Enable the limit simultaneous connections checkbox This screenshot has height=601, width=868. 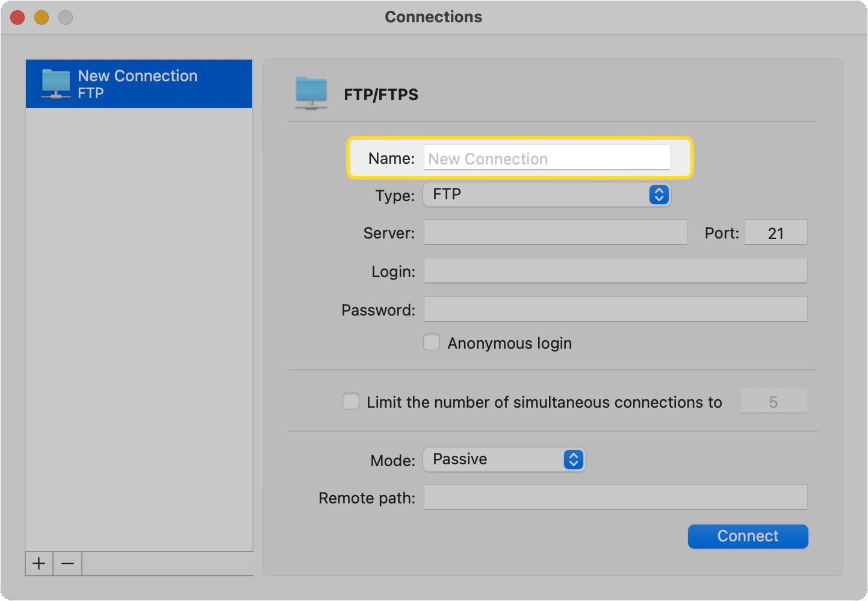351,401
